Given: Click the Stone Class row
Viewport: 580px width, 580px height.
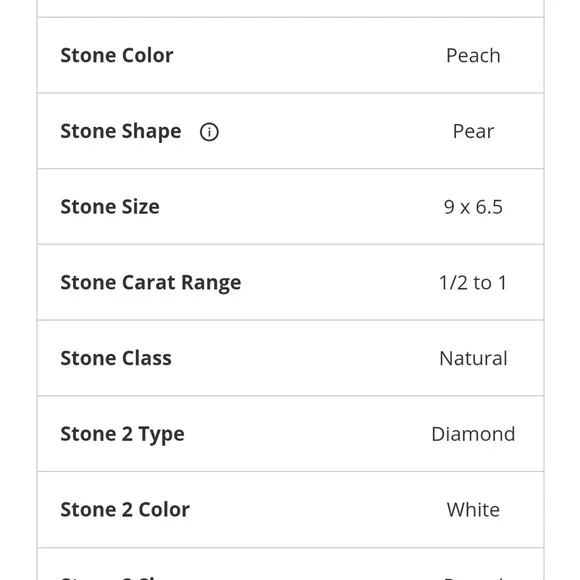Looking at the screenshot, I should coord(290,358).
